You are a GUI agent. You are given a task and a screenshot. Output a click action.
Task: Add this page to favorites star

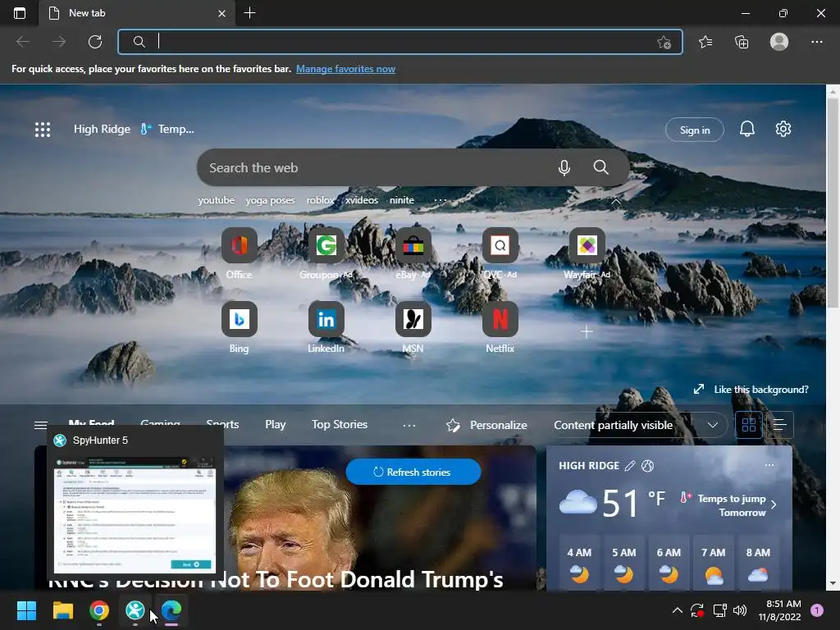(x=664, y=42)
